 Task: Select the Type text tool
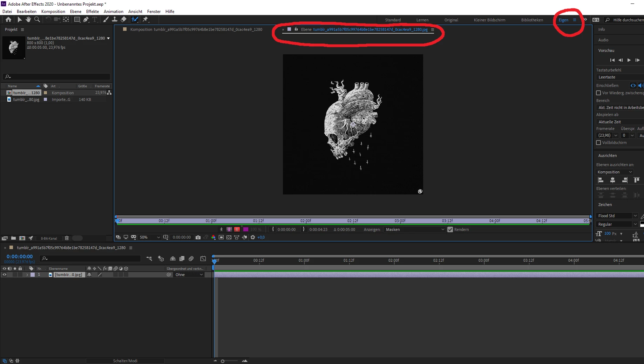tap(95, 20)
